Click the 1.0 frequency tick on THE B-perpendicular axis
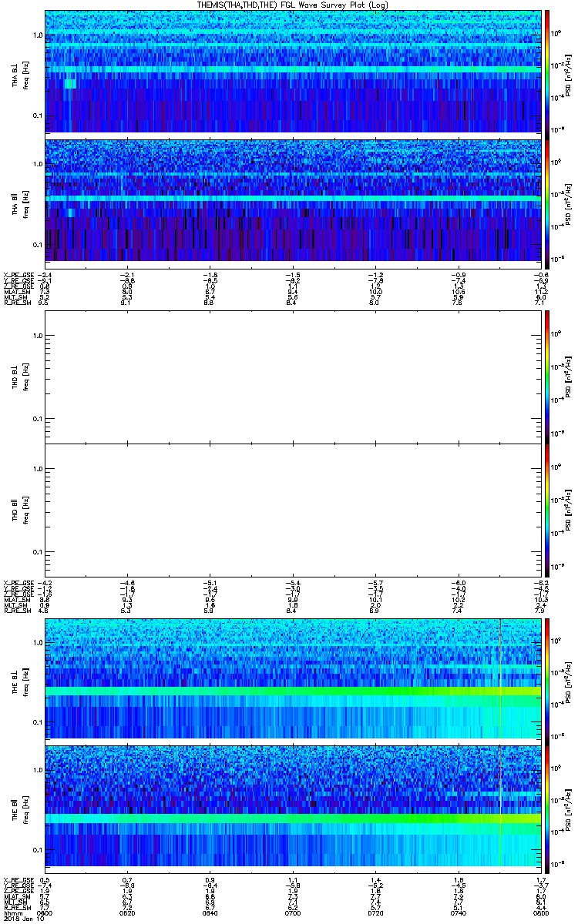This screenshot has width=578, height=924. (37, 643)
